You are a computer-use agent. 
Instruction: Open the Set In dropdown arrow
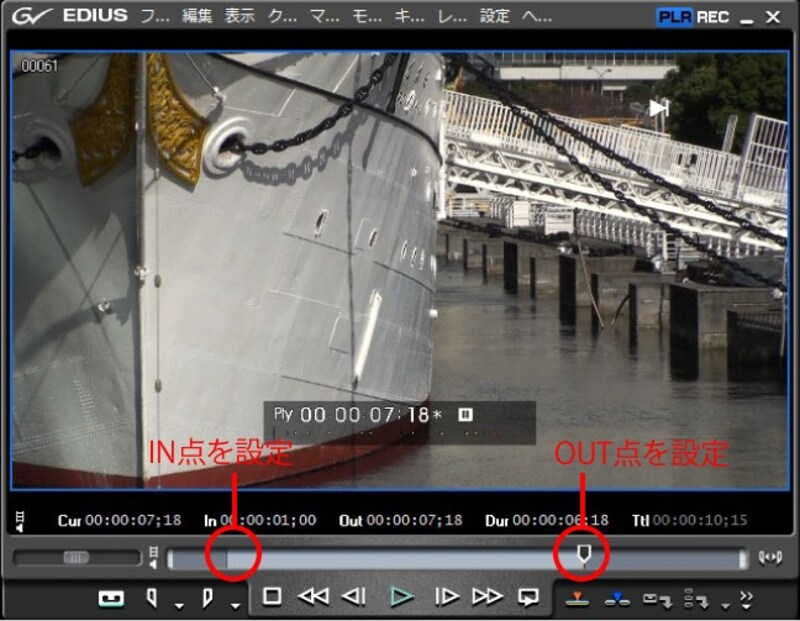coord(179,606)
